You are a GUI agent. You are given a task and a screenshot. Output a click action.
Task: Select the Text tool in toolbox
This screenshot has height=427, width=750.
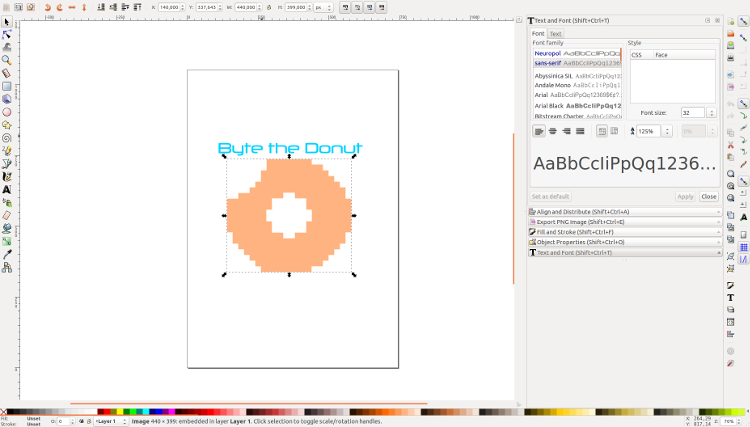[x=7, y=189]
